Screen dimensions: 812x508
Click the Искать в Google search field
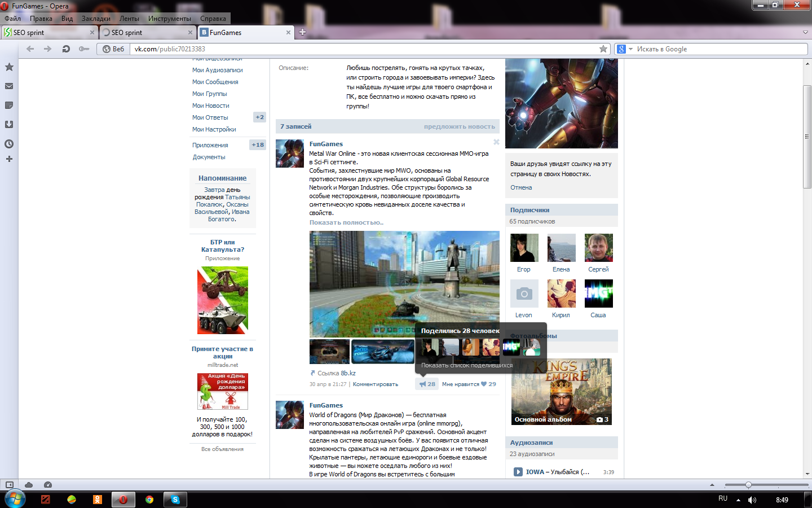pyautogui.click(x=721, y=49)
